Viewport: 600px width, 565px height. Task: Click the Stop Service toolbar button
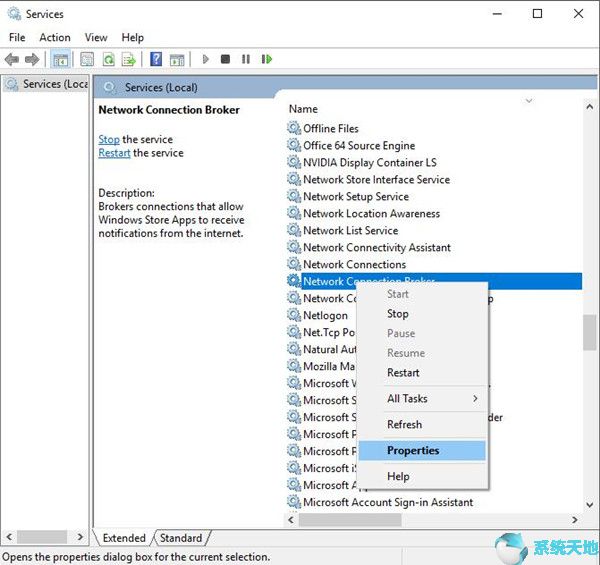coord(226,60)
